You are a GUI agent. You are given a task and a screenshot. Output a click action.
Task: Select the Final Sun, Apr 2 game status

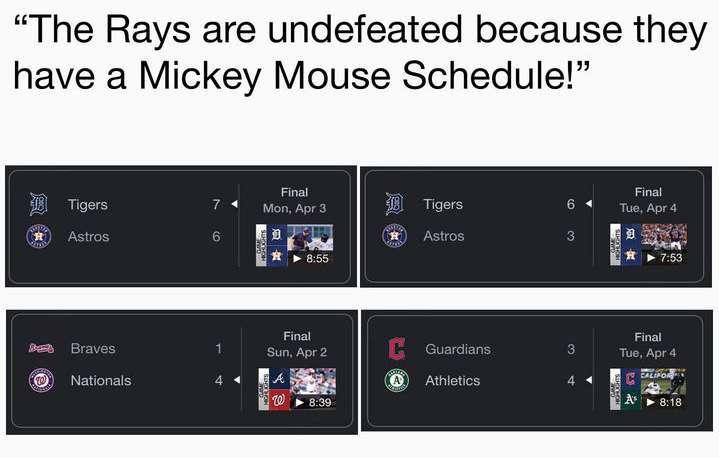click(x=297, y=344)
